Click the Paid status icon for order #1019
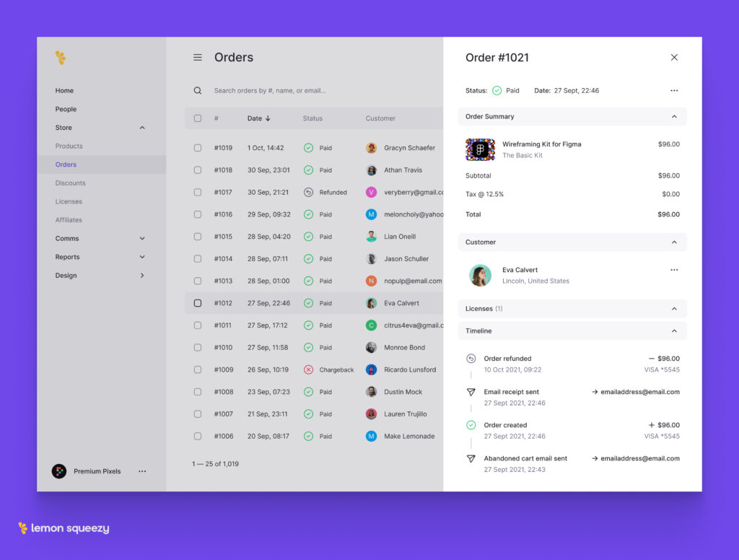The width and height of the screenshot is (739, 560). (x=308, y=148)
